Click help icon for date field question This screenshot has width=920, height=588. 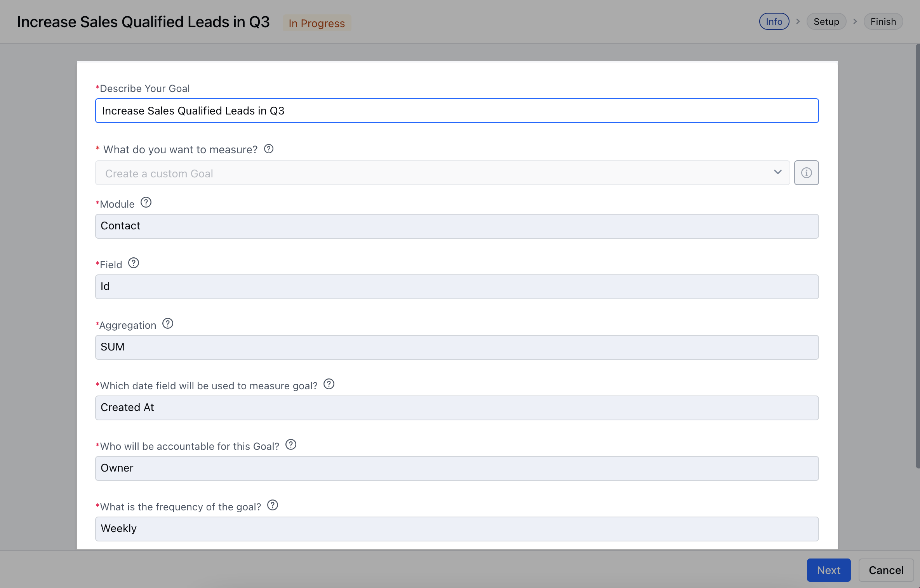(x=329, y=384)
